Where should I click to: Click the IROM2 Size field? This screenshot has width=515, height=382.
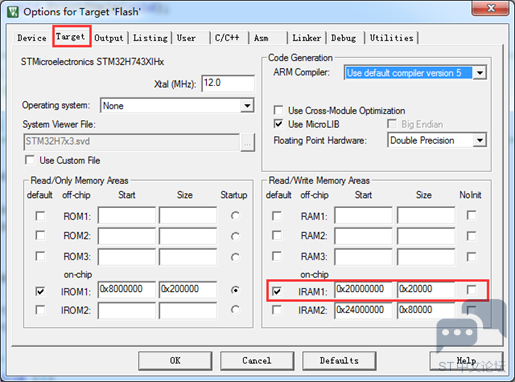tap(188, 311)
